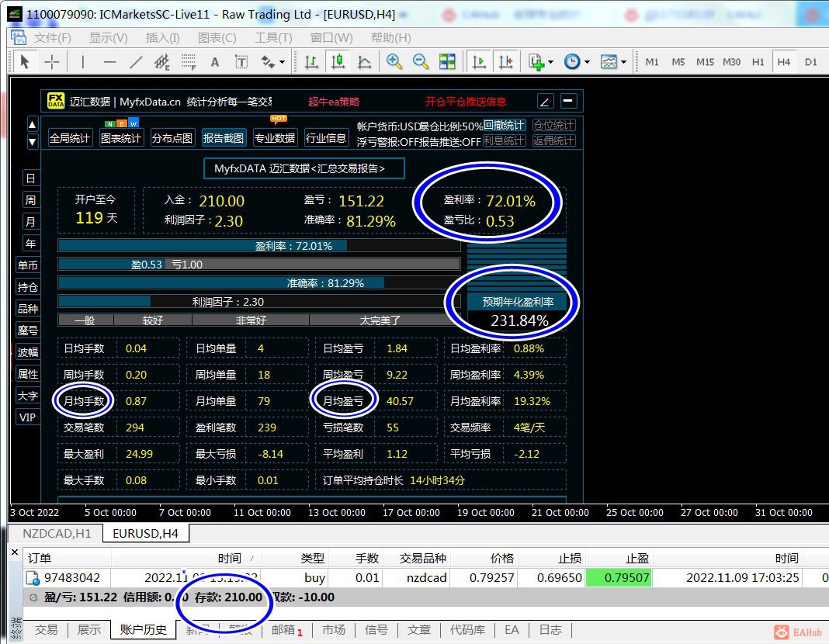Switch to M5 timeframe
This screenshot has width=829, height=644.
tap(678, 62)
